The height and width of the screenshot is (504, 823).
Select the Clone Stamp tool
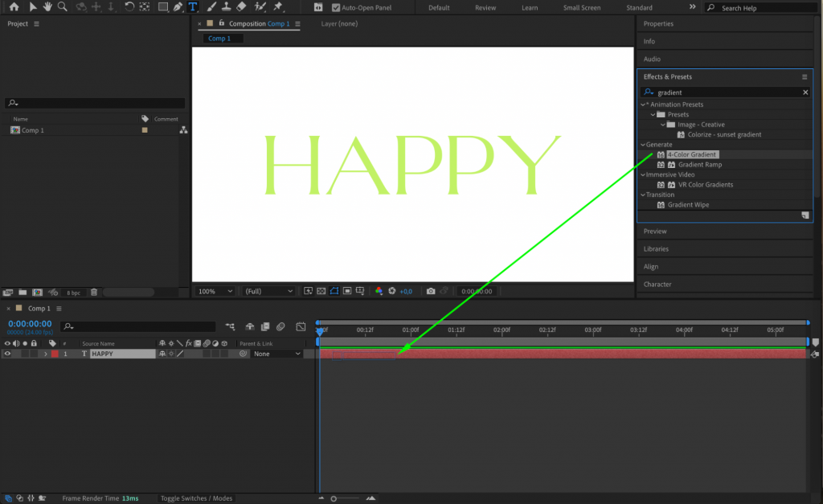(x=227, y=7)
